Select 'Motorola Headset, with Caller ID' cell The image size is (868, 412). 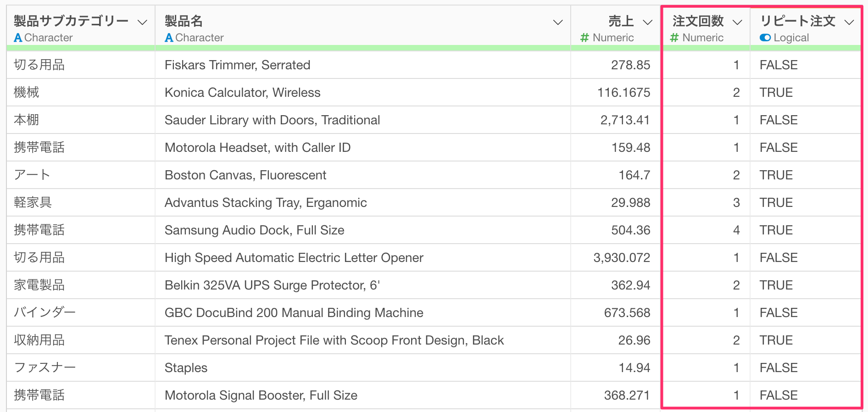coord(363,148)
